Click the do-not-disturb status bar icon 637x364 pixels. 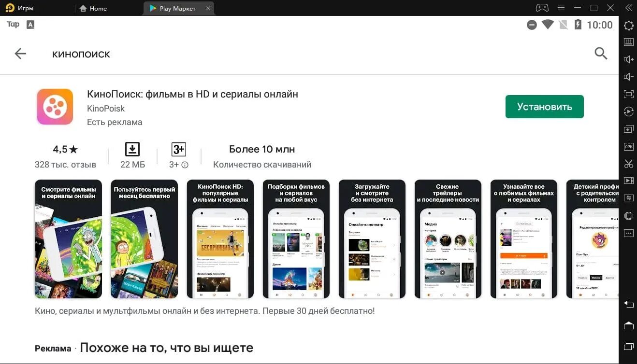tap(532, 25)
